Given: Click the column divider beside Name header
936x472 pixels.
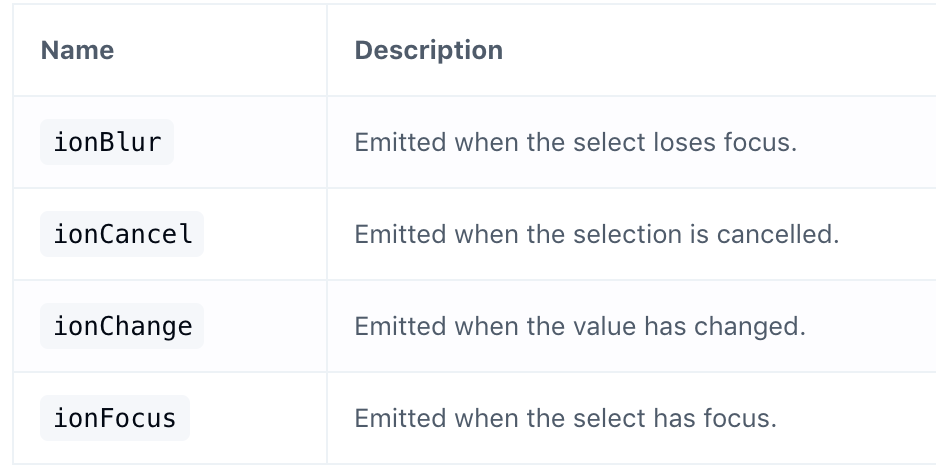Looking at the screenshot, I should [327, 50].
